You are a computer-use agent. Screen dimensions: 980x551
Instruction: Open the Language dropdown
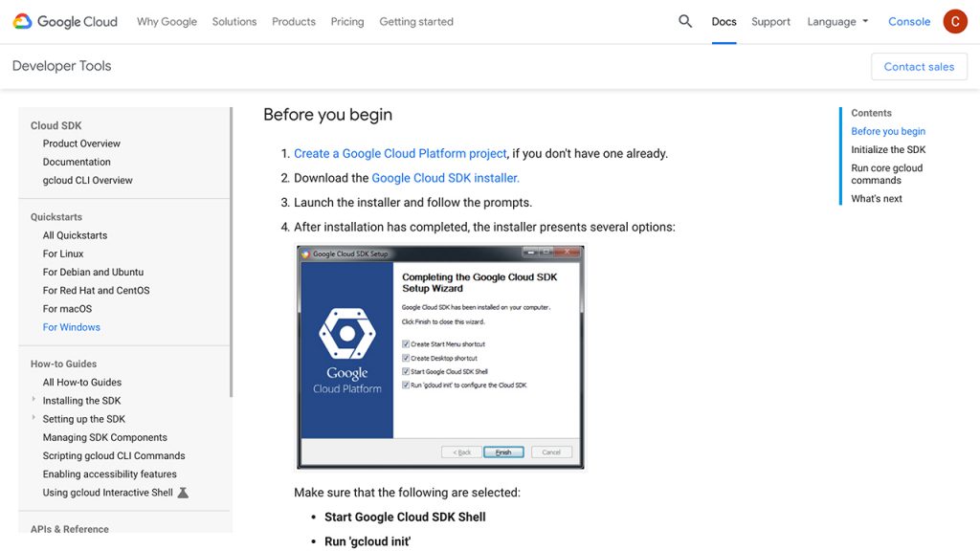click(837, 22)
